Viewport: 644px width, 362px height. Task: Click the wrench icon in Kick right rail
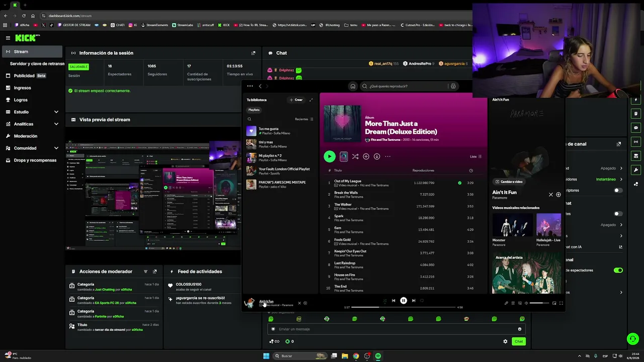(636, 170)
